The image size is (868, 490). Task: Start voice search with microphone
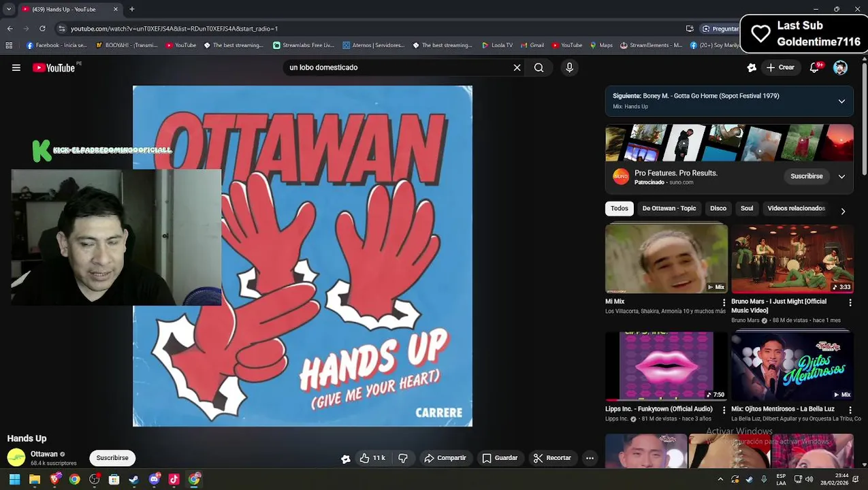pos(570,67)
